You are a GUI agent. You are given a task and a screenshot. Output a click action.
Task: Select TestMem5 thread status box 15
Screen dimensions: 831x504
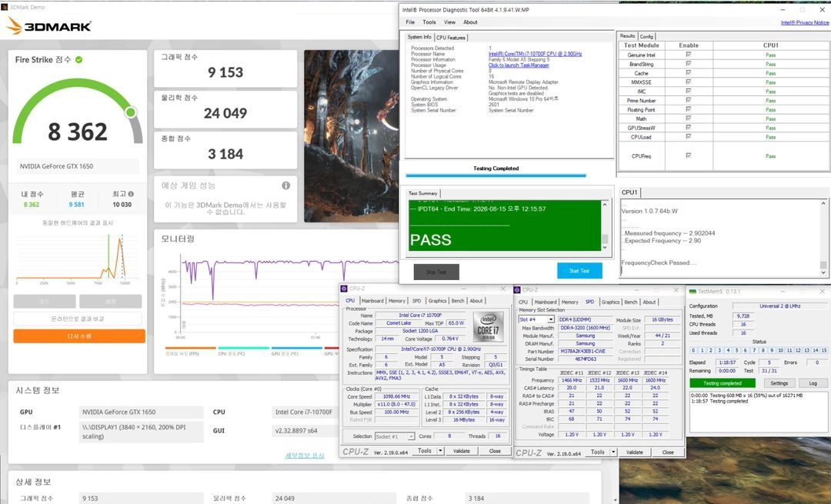(824, 350)
